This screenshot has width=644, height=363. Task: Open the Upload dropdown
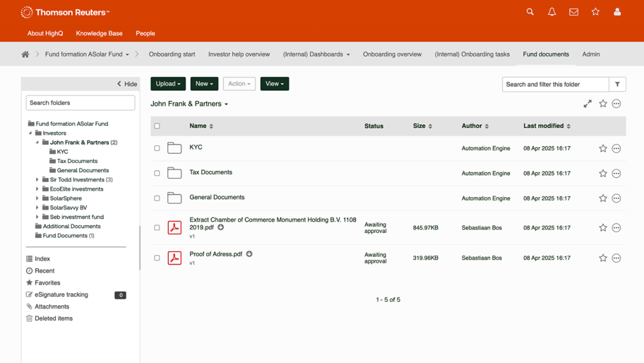tap(168, 84)
